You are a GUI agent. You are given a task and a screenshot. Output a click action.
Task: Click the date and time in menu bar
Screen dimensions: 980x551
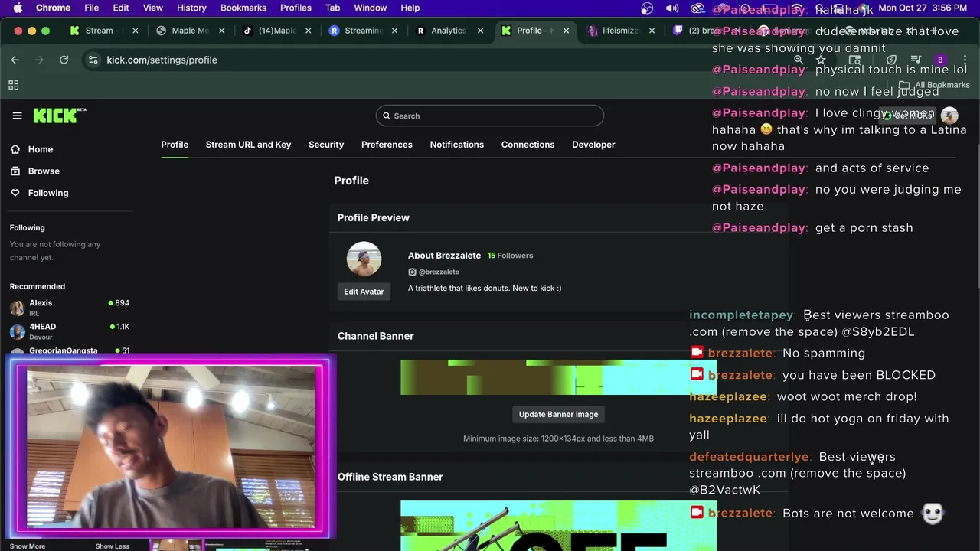pos(923,8)
